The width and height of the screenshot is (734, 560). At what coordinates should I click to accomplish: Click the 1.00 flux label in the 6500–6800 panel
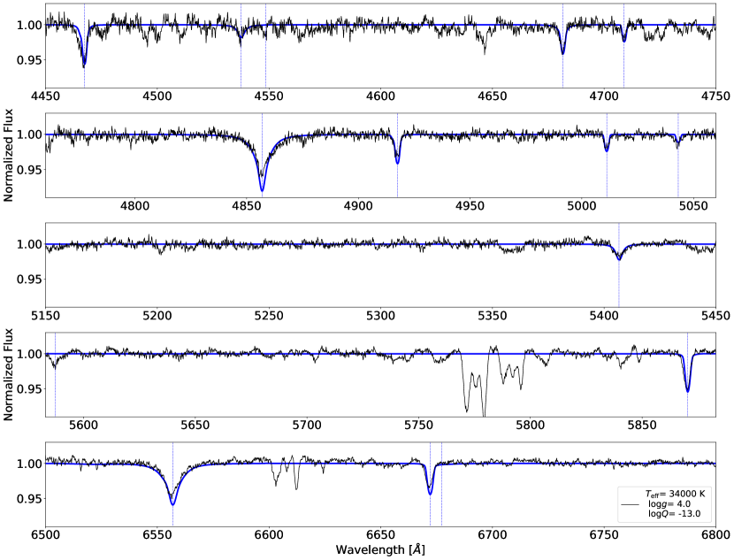click(x=29, y=464)
